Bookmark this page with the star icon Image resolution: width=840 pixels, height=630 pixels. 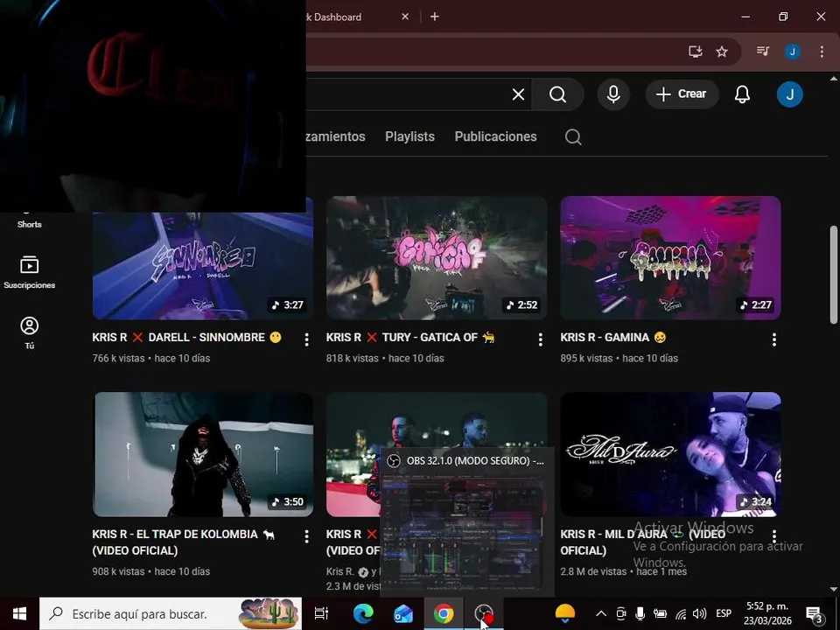[x=722, y=52]
